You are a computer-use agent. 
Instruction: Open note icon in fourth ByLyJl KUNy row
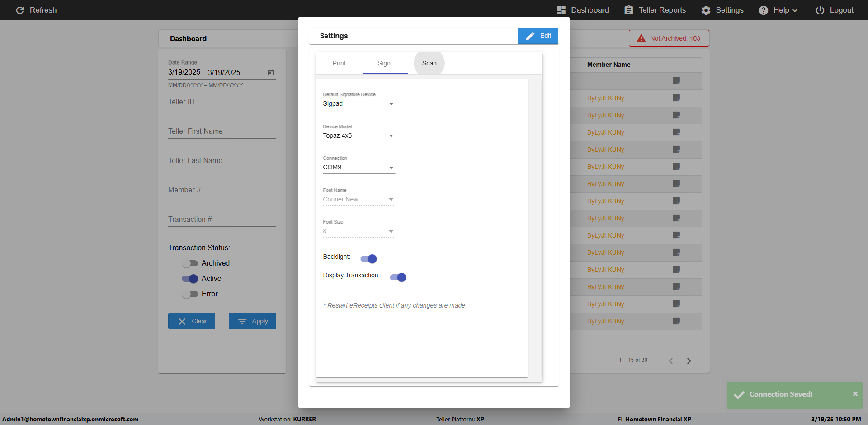(x=676, y=149)
